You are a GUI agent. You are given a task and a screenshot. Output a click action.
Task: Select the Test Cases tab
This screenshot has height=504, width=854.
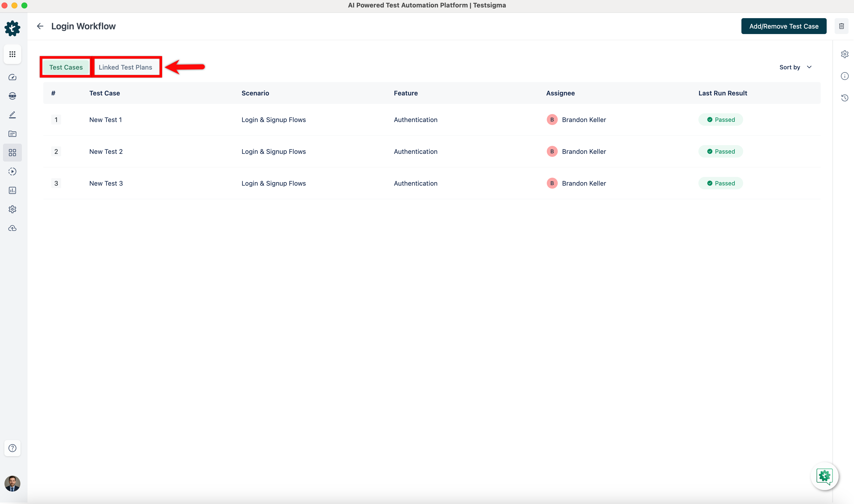point(66,67)
